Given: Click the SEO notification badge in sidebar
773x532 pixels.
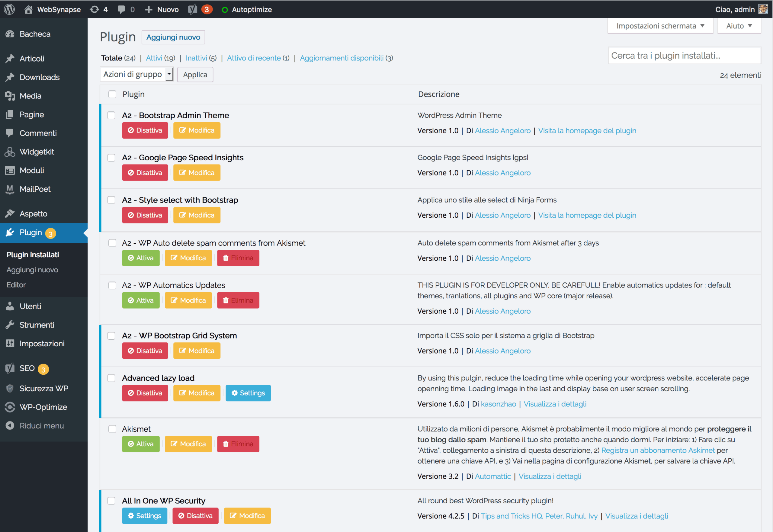Looking at the screenshot, I should (43, 369).
